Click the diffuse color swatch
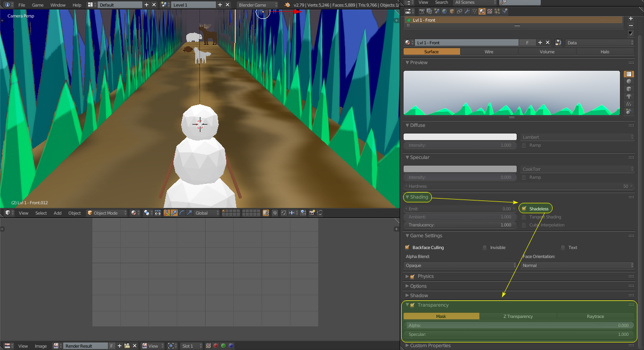 pyautogui.click(x=460, y=137)
